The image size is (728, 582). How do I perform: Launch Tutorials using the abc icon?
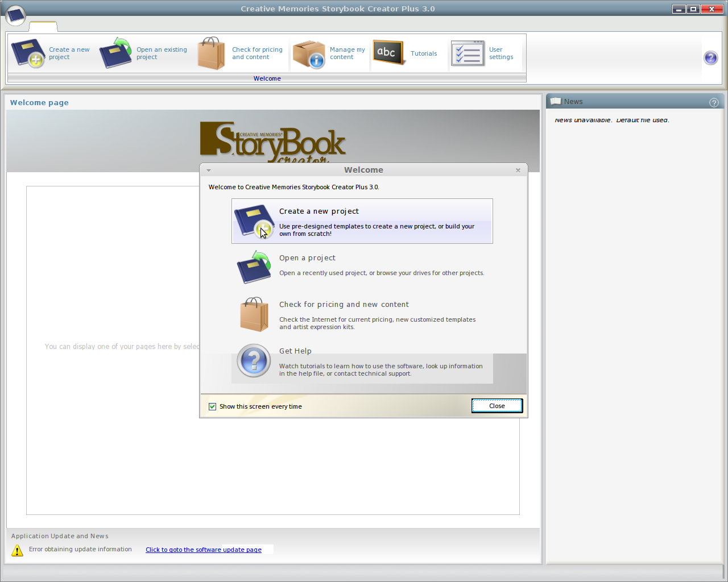pos(389,52)
